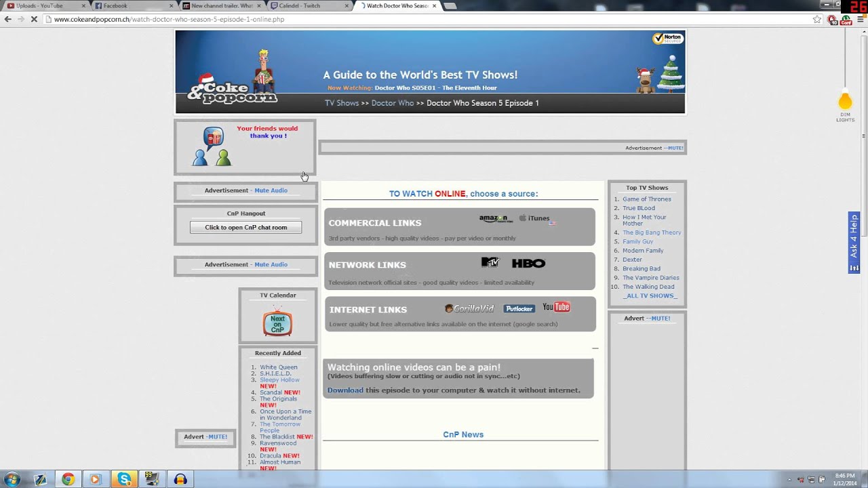Open S.H.I.E.L.D. in Recently Added
Screen dimensions: 868x488
coord(275,373)
